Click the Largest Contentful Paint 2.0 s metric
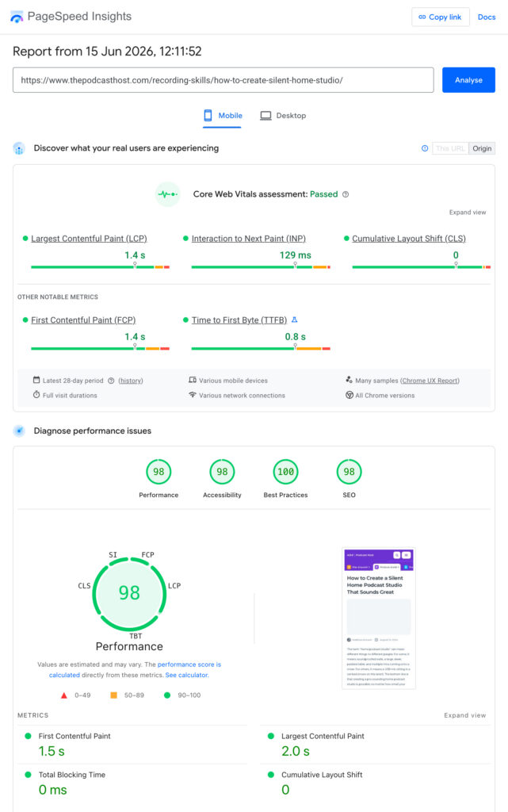 375,744
